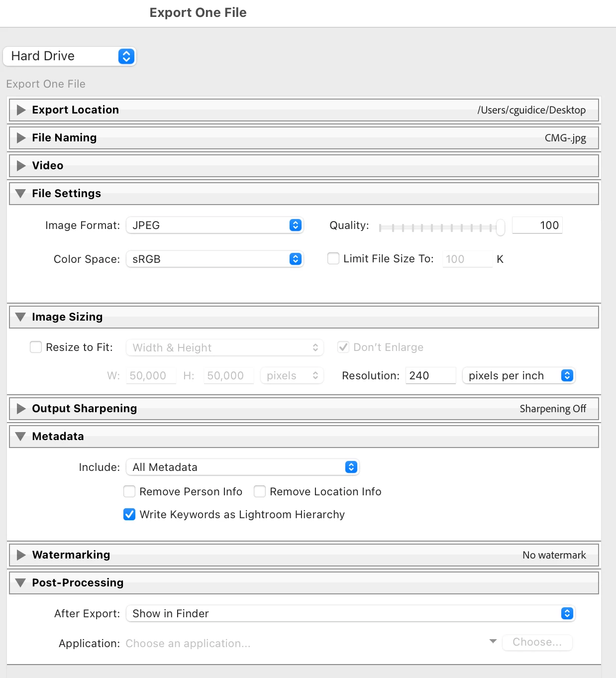
Task: Collapse the Post-Processing section
Action: pos(20,583)
